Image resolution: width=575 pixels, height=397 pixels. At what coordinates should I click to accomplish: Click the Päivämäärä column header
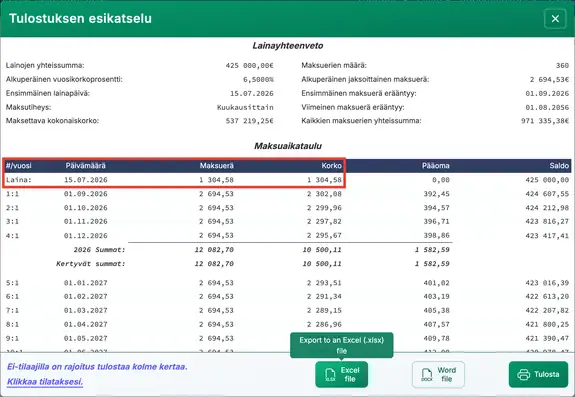tap(85, 166)
